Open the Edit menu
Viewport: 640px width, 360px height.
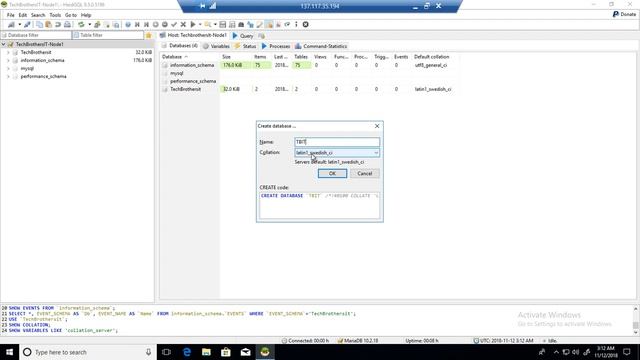[22, 15]
